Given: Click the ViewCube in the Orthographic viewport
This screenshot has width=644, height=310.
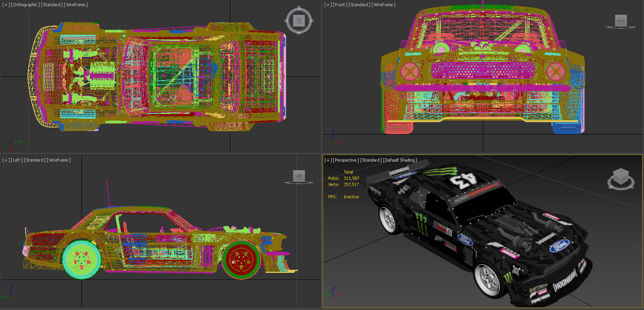Looking at the screenshot, I should click(x=299, y=20).
